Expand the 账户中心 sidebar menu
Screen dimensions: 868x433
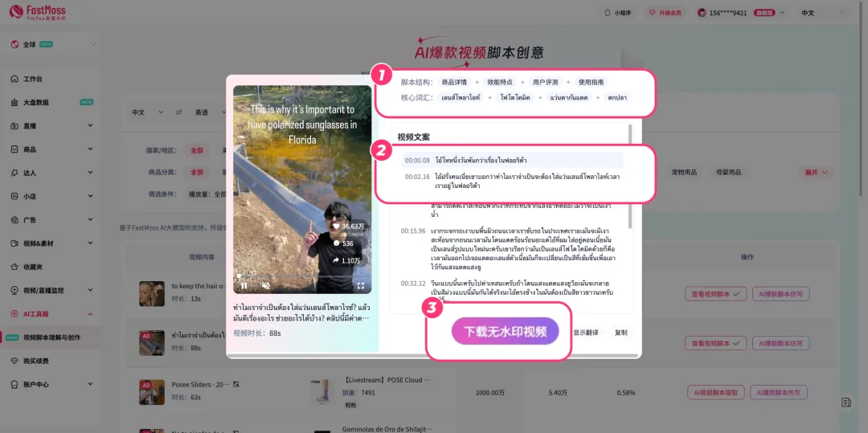pyautogui.click(x=90, y=384)
